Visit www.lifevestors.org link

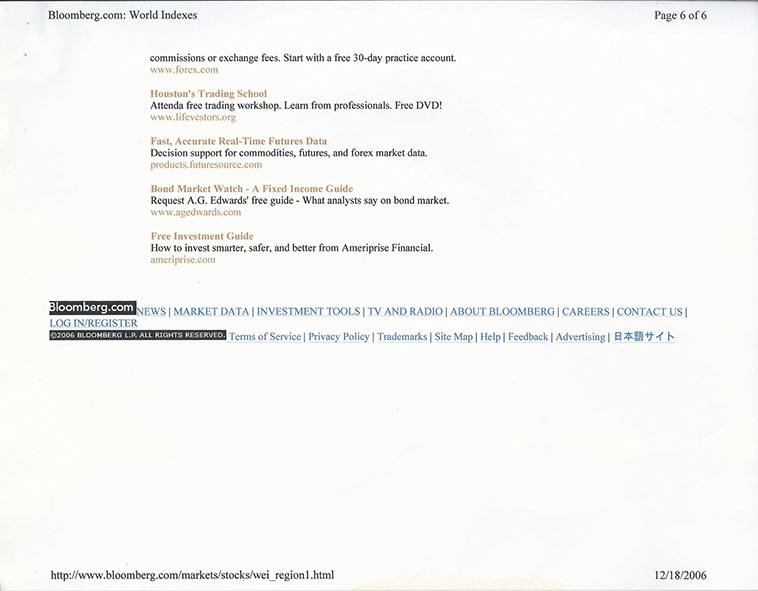[x=193, y=117]
